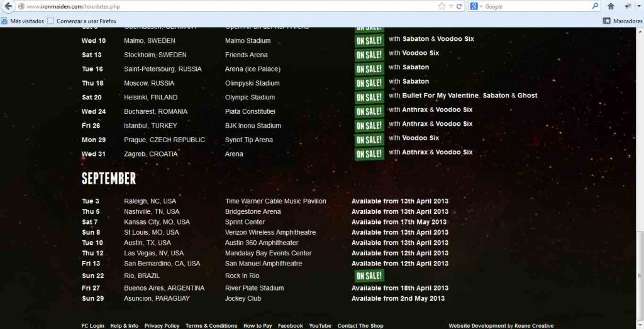Click the Kansas City, MO, USA text
The width and height of the screenshot is (644, 329).
click(157, 222)
